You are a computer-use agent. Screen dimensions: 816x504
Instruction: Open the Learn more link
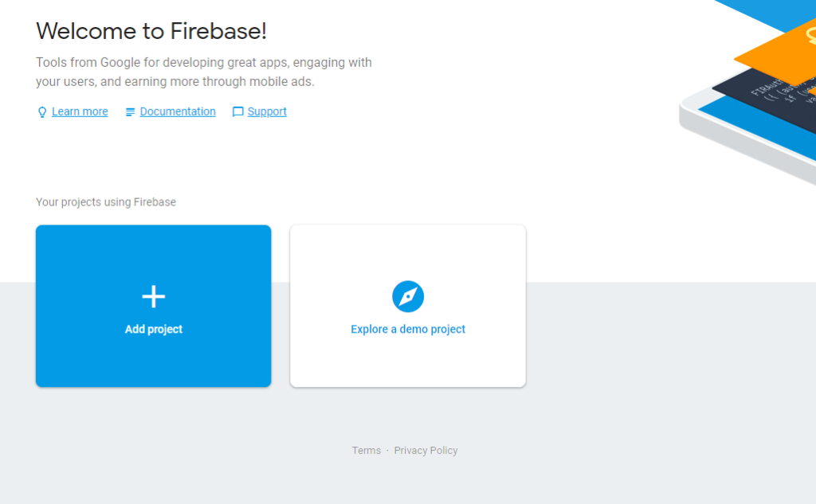pyautogui.click(x=80, y=111)
